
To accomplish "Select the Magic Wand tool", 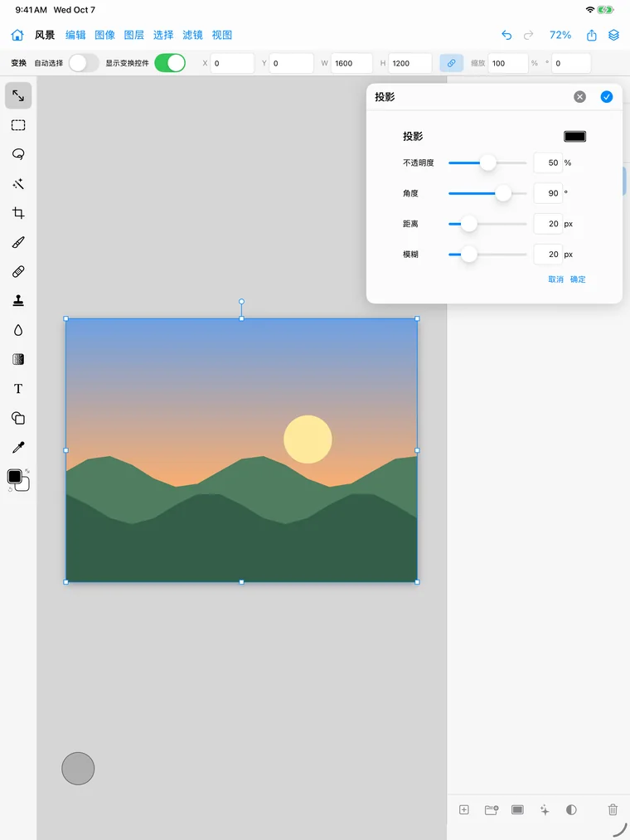I will point(18,184).
